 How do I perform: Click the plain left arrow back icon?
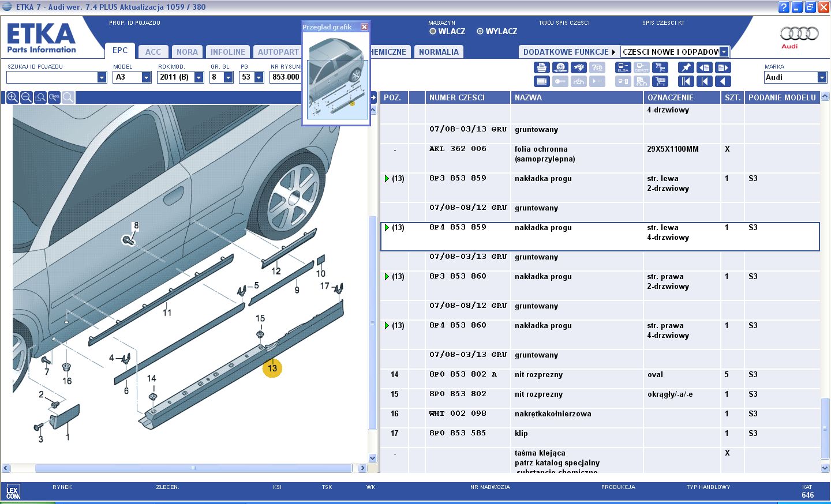pyautogui.click(x=723, y=81)
